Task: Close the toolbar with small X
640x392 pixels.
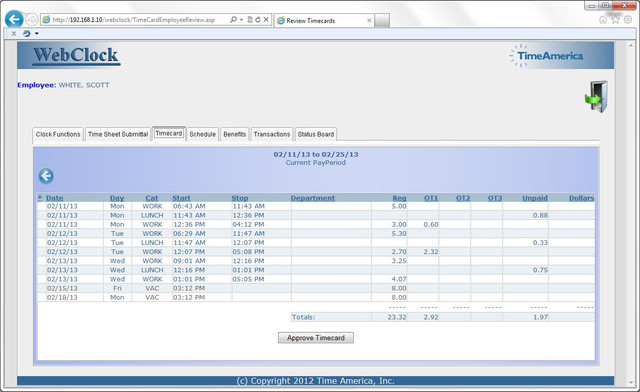Action: (14, 33)
